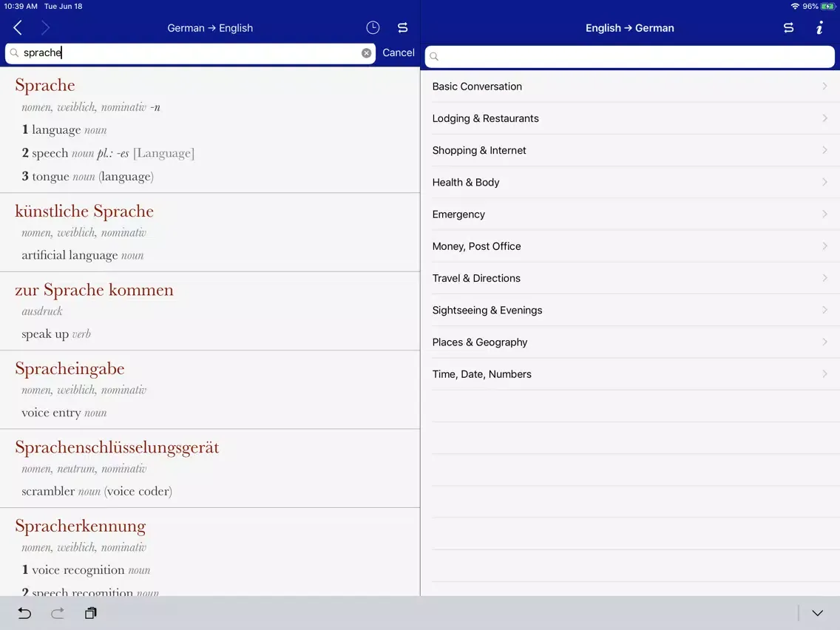
Task: Tap magnifier icon in left search field
Action: click(15, 52)
